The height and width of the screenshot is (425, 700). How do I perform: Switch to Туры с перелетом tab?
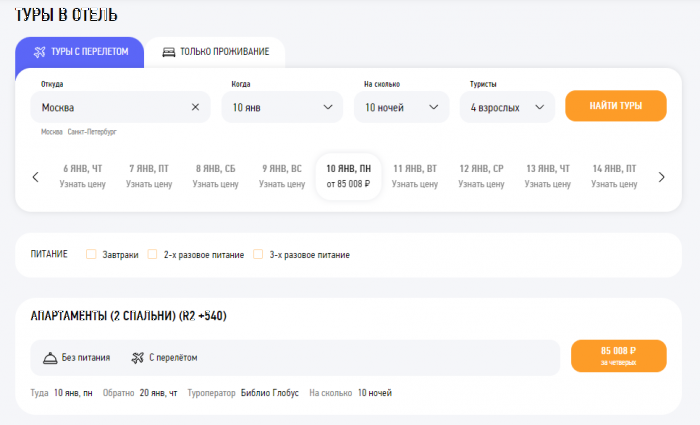coord(79,52)
